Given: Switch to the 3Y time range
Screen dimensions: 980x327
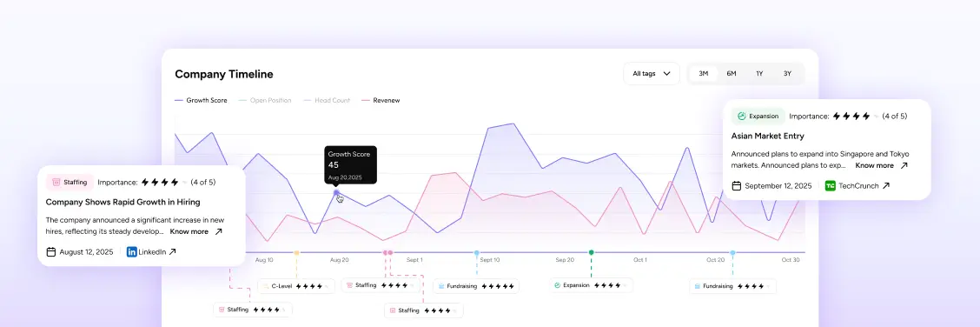Looking at the screenshot, I should point(787,74).
